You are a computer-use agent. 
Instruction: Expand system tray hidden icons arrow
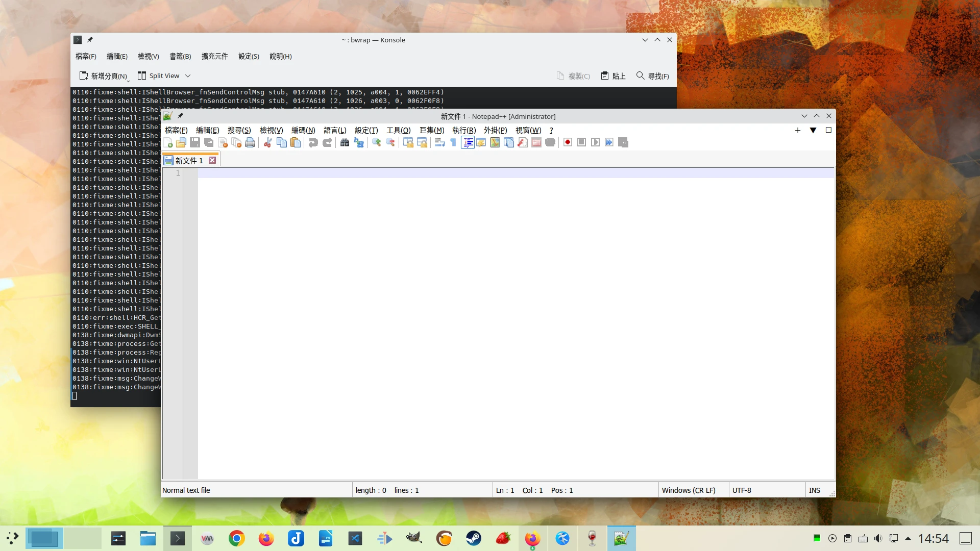pyautogui.click(x=908, y=538)
